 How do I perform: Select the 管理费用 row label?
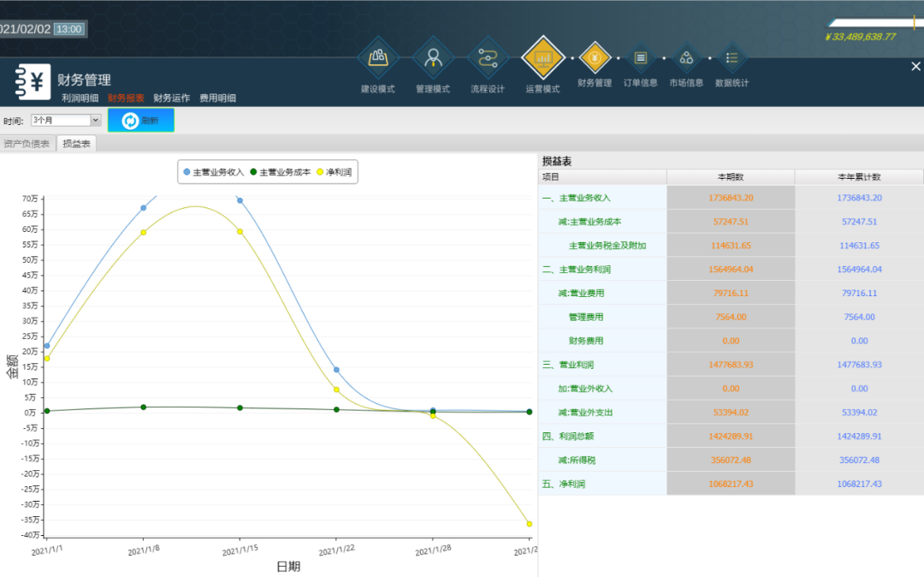(586, 317)
